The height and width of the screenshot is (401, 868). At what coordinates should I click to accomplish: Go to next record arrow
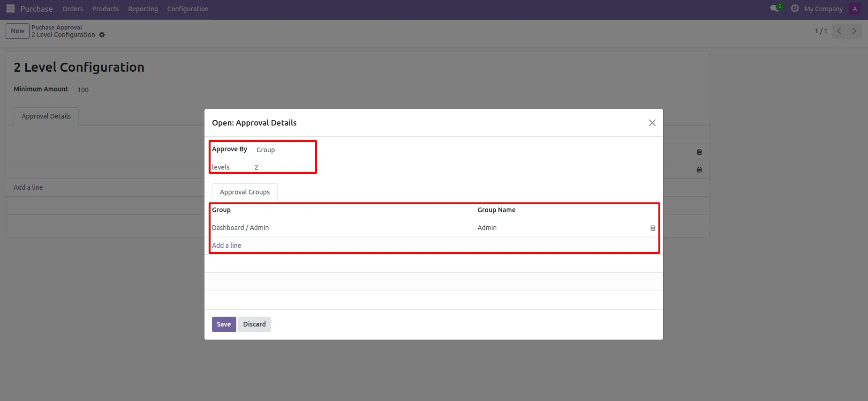854,31
